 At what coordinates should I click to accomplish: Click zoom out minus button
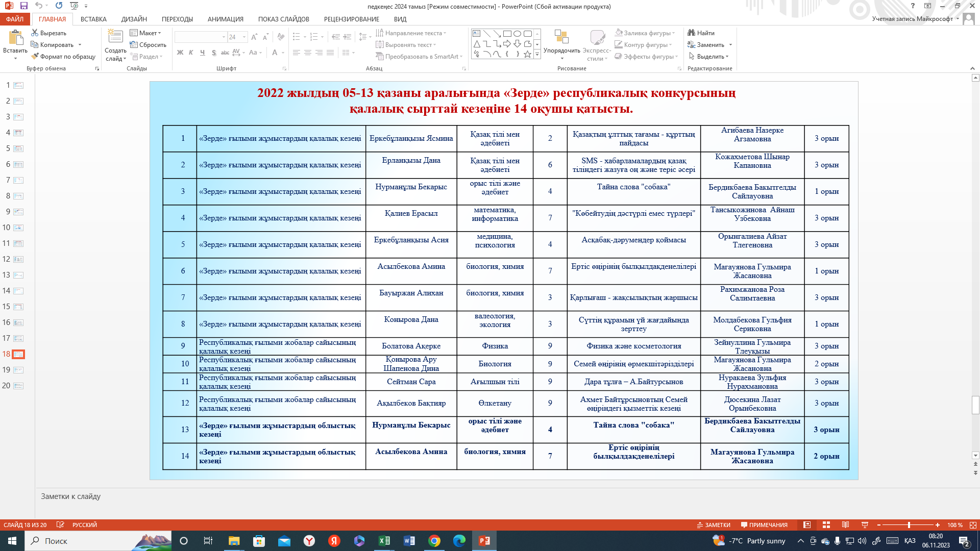pos(879,525)
